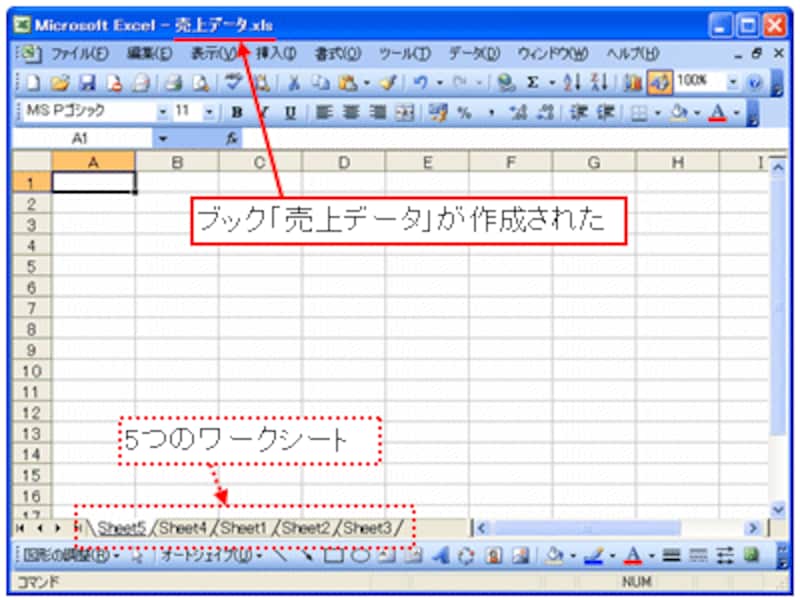This screenshot has width=800, height=600.
Task: Open the オートシェイプ menu in Drawing toolbar
Action: pos(211,556)
